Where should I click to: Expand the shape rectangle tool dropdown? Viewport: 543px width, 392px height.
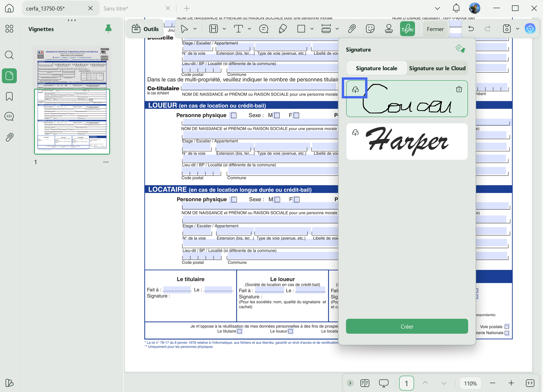[x=312, y=29]
